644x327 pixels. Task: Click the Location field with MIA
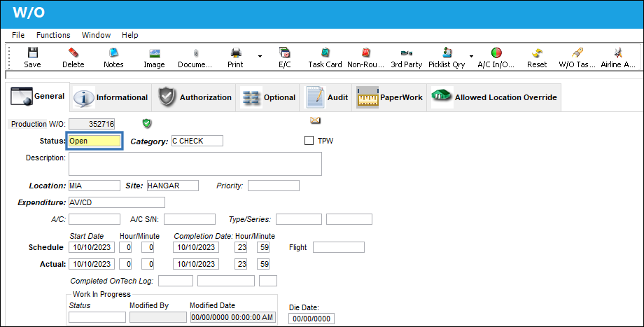94,186
